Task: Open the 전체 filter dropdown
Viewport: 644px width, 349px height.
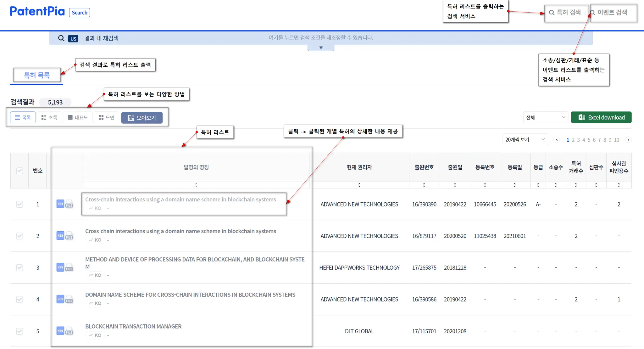Action: [x=546, y=117]
